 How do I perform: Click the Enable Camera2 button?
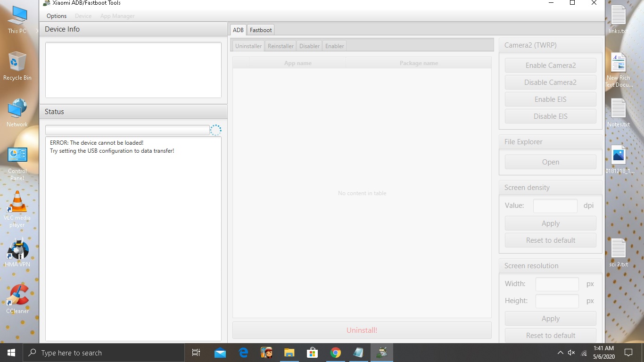pyautogui.click(x=550, y=66)
